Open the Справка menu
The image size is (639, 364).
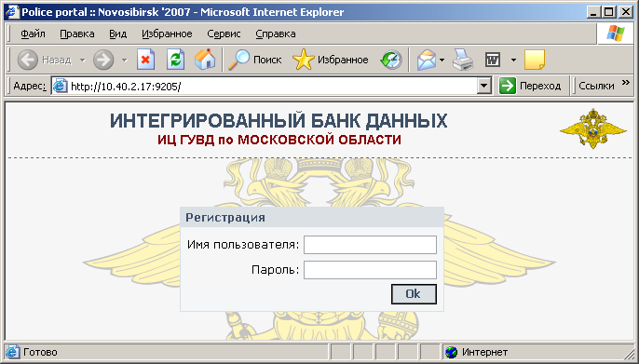276,34
